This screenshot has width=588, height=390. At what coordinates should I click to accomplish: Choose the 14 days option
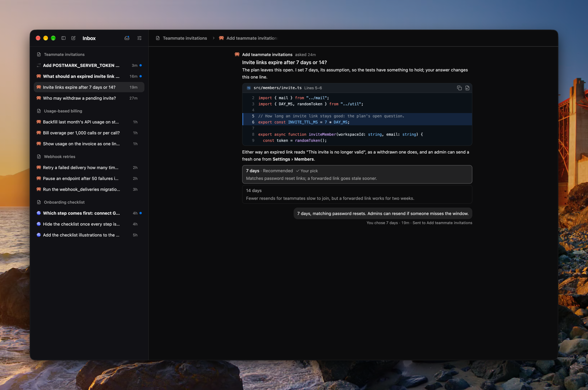(357, 194)
